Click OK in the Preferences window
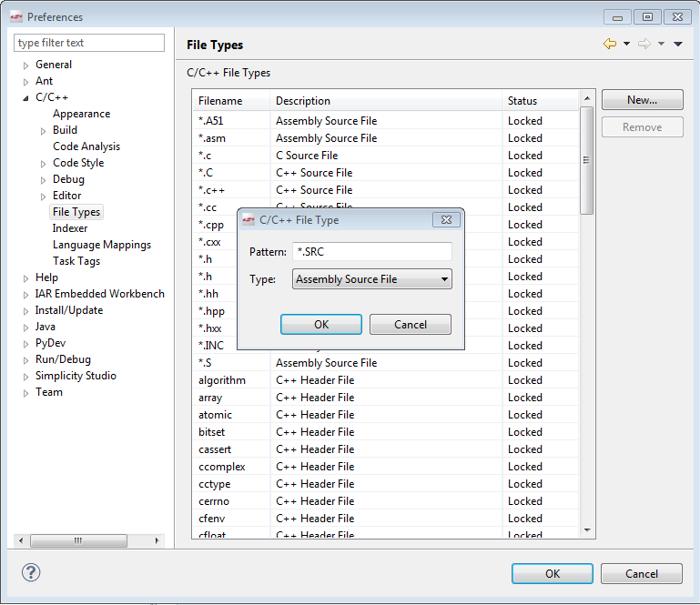This screenshot has height=605, width=700. 553,573
